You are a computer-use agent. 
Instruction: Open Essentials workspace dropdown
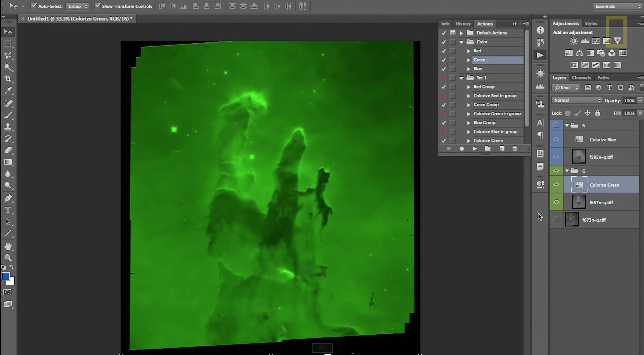[x=617, y=6]
